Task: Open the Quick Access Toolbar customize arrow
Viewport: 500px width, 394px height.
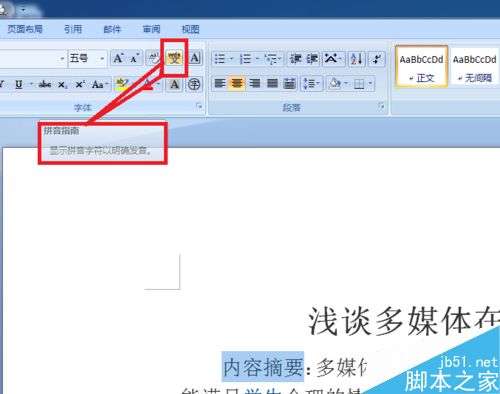Action: pos(23,10)
